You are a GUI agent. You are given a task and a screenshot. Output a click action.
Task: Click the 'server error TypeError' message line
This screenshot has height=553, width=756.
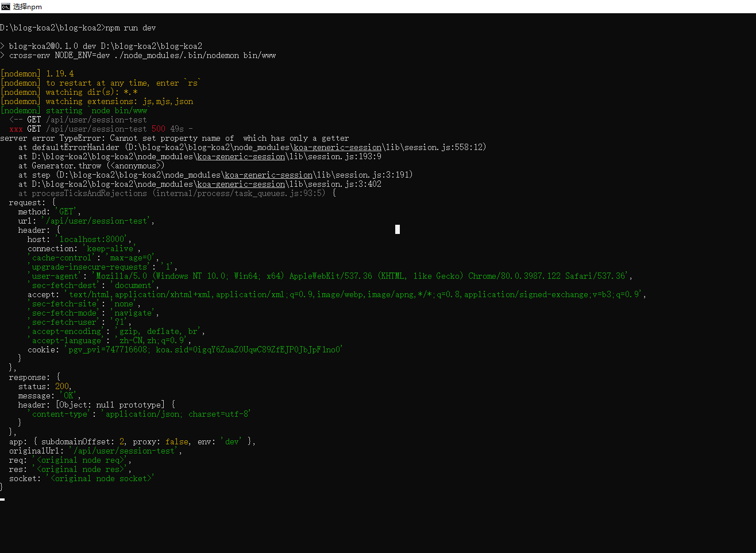tap(175, 138)
